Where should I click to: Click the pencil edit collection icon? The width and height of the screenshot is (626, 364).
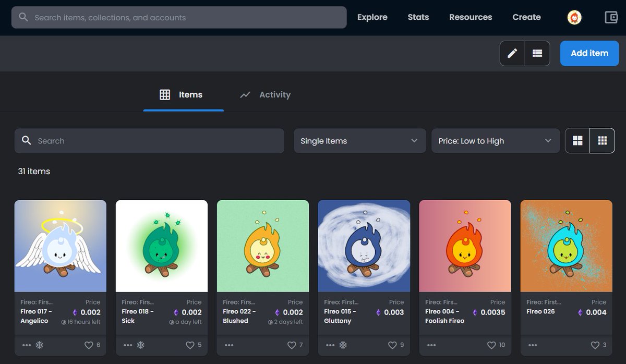click(x=512, y=53)
